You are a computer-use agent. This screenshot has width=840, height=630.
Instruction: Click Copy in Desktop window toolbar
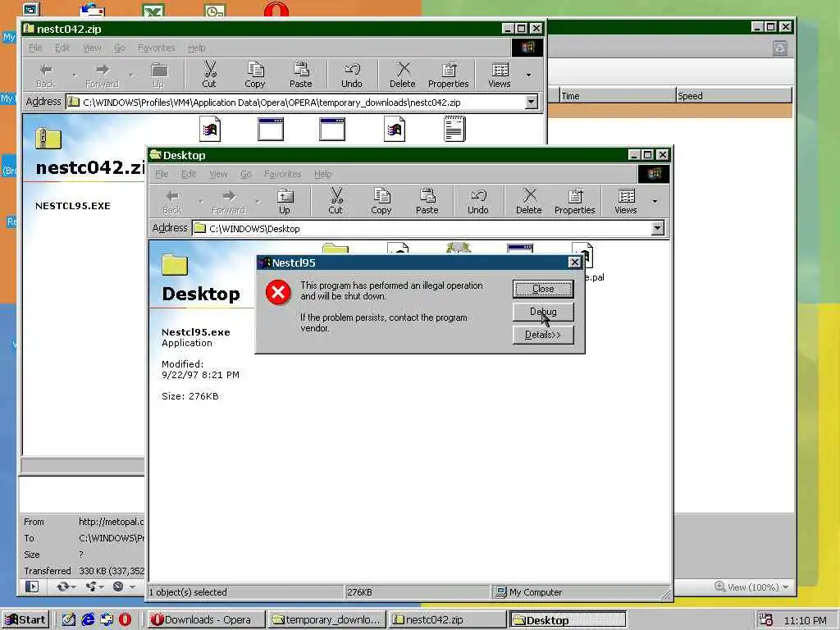coord(381,202)
